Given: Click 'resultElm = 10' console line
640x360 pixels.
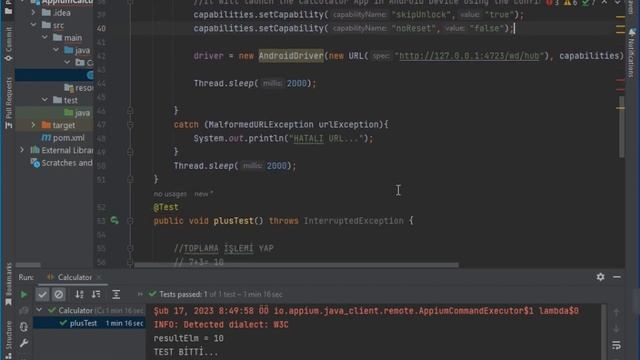Looking at the screenshot, I should point(189,338).
